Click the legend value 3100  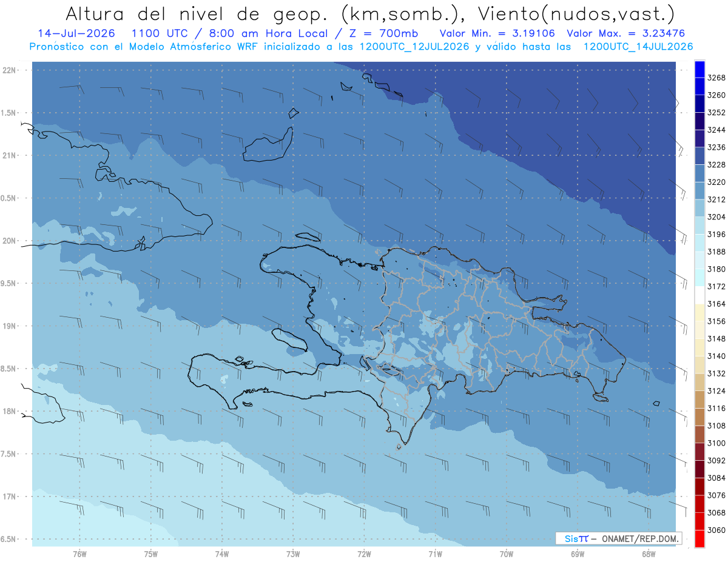point(716,443)
